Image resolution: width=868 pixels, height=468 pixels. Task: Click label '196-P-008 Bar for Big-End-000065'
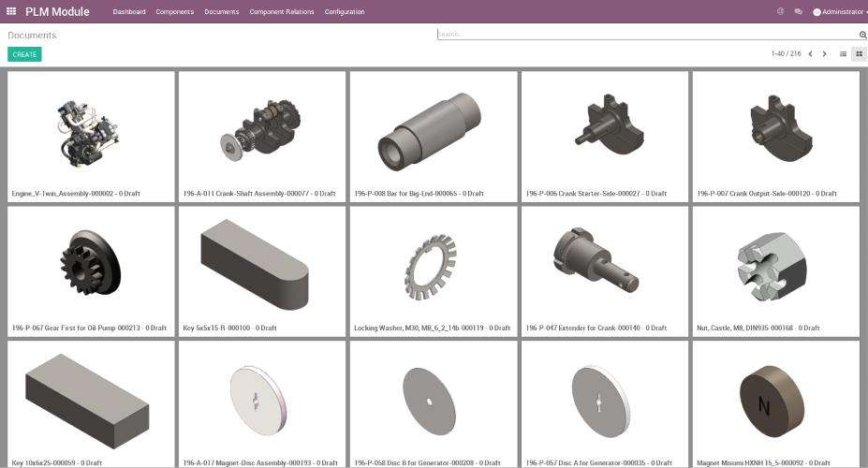tap(405, 194)
